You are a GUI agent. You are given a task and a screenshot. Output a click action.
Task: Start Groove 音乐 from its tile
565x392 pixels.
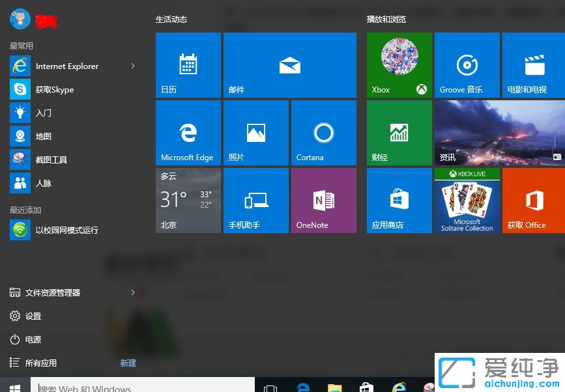coord(467,64)
